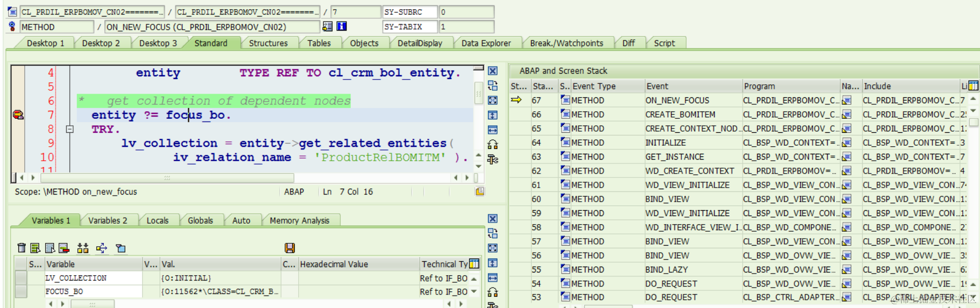The width and height of the screenshot is (980, 308).
Task: Swap variables tool with another
Action: click(492, 292)
